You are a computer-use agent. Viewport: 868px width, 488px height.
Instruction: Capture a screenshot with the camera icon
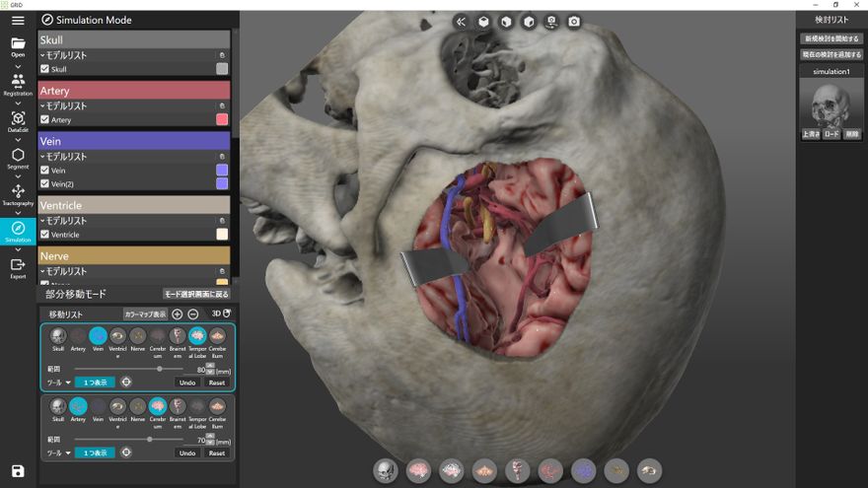574,22
